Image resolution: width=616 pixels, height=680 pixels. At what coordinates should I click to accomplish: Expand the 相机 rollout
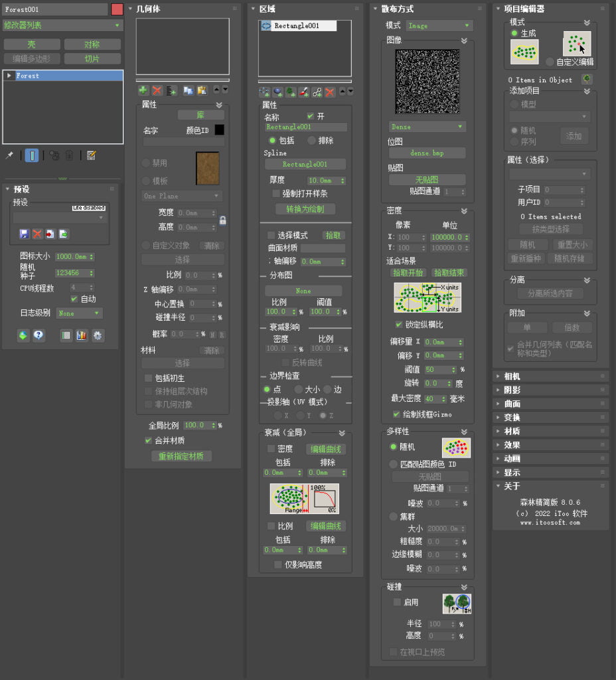[512, 376]
